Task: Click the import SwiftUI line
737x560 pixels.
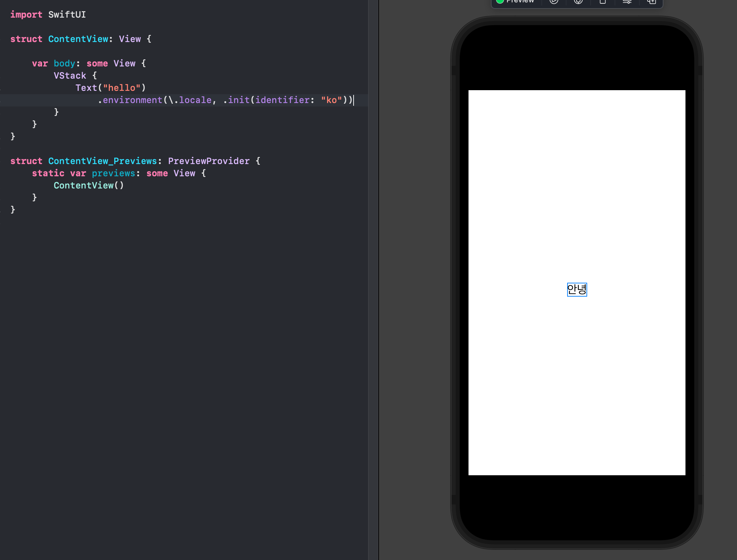Action: coord(48,15)
